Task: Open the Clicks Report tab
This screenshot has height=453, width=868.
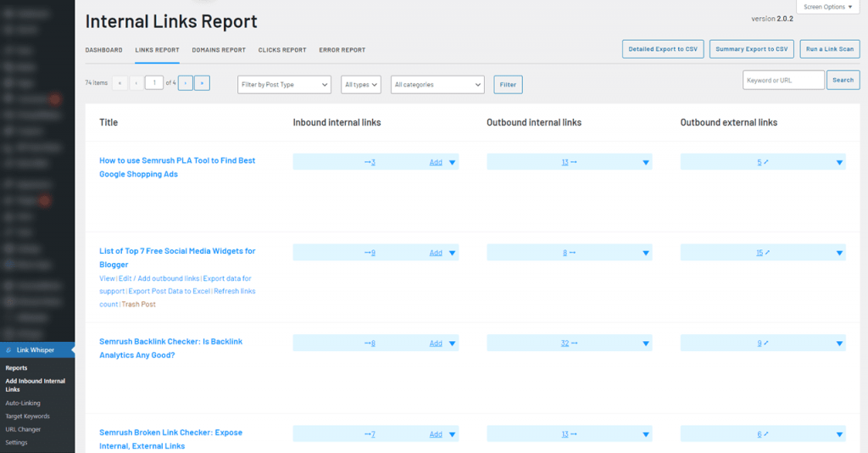Action: pyautogui.click(x=282, y=50)
